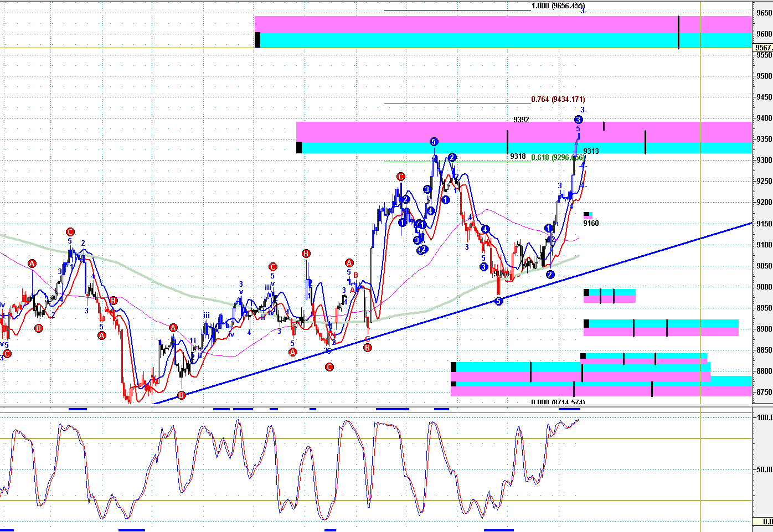The width and height of the screenshot is (773, 532).
Task: Click the 1.000 (9656.455) Fibonacci label
Action: (558, 6)
